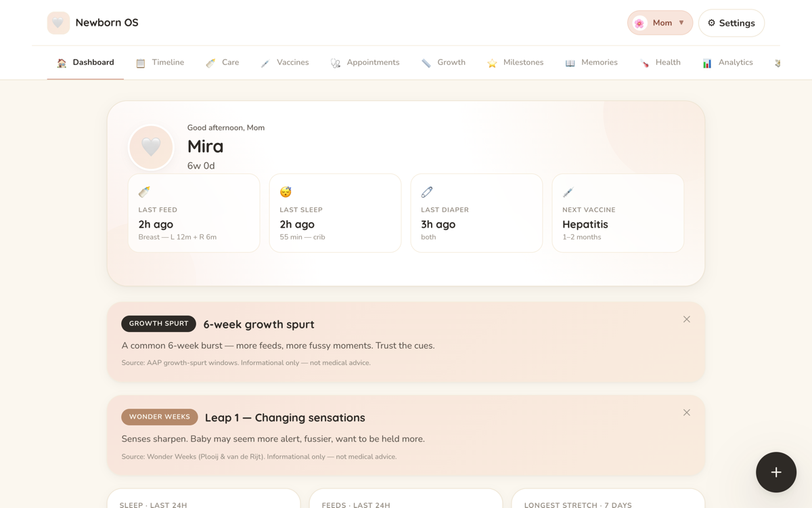Image resolution: width=812 pixels, height=508 pixels.
Task: Click 'LONGEST STRETCH · 7 DAYS' card heading
Action: click(x=578, y=505)
